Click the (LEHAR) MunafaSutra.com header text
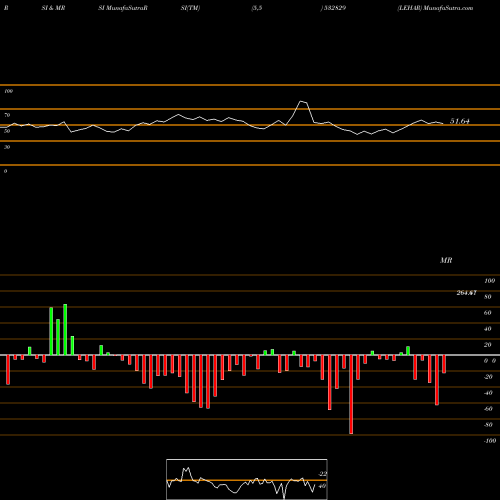The height and width of the screenshot is (500, 500). click(435, 8)
